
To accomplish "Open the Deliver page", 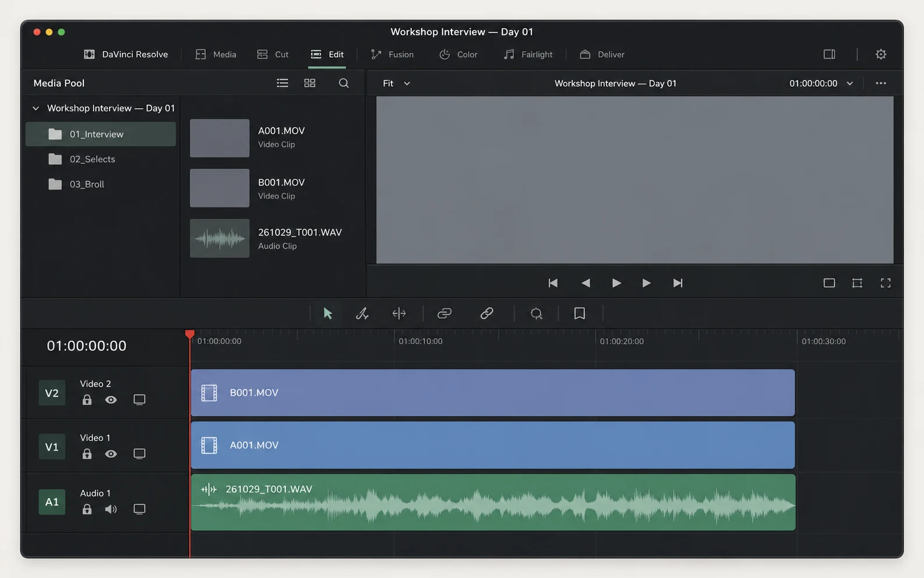I will point(602,54).
